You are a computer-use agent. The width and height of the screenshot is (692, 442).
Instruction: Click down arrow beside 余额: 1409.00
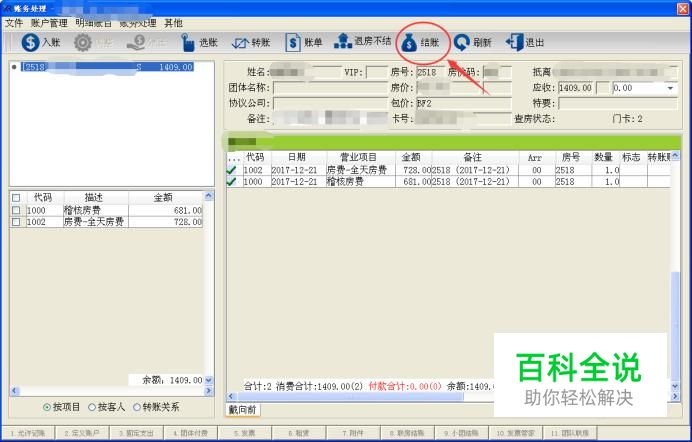coord(209,379)
